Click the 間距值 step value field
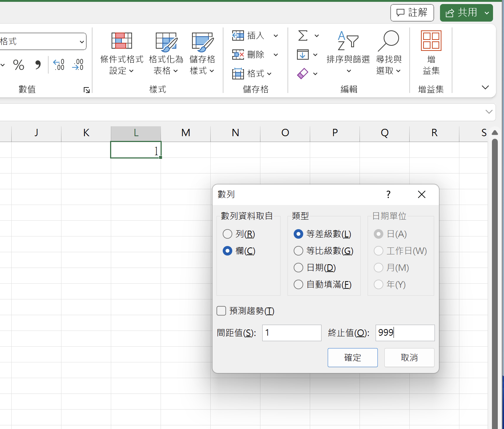The image size is (504, 429). click(x=292, y=333)
